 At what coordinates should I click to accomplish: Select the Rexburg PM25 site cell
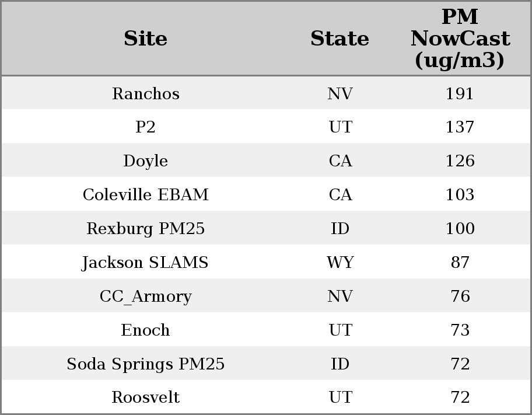146,229
